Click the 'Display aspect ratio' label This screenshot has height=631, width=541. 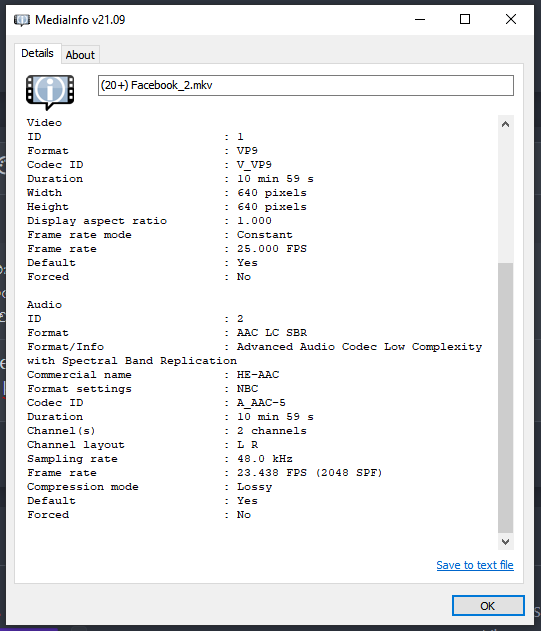click(97, 221)
